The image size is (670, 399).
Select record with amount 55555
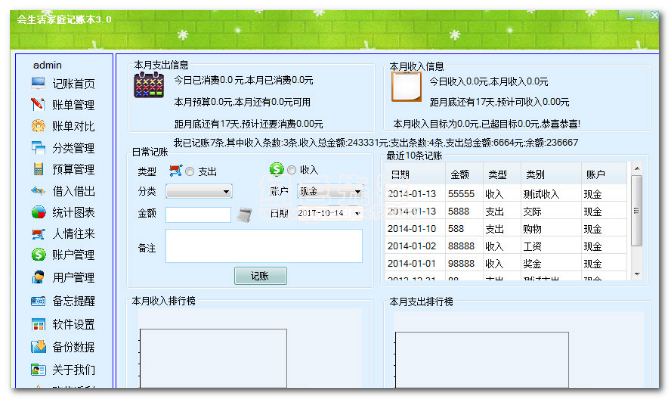506,194
